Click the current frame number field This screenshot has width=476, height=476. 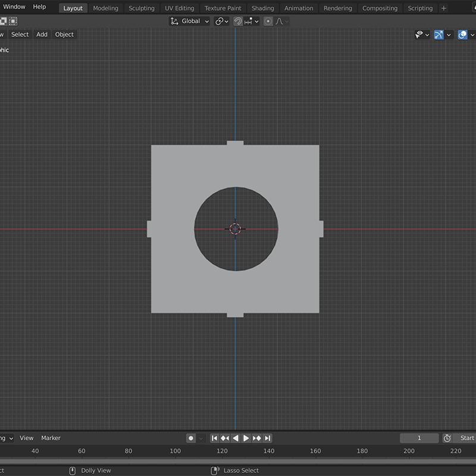(x=420, y=438)
